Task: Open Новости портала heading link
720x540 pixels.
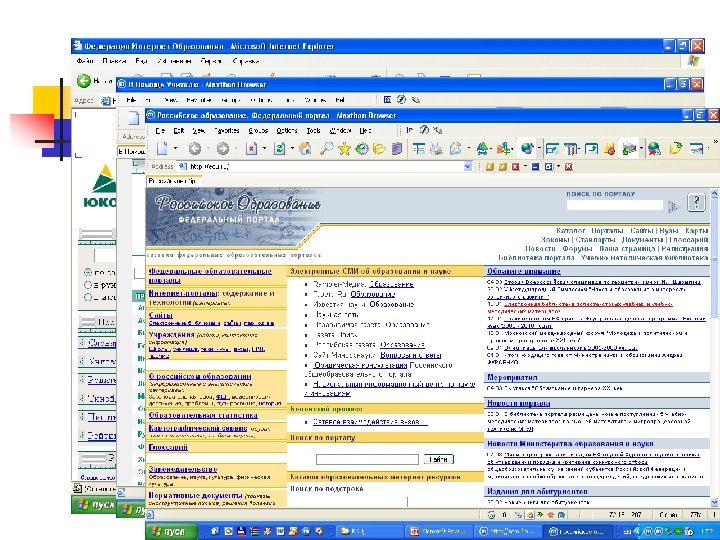Action: click(518, 403)
